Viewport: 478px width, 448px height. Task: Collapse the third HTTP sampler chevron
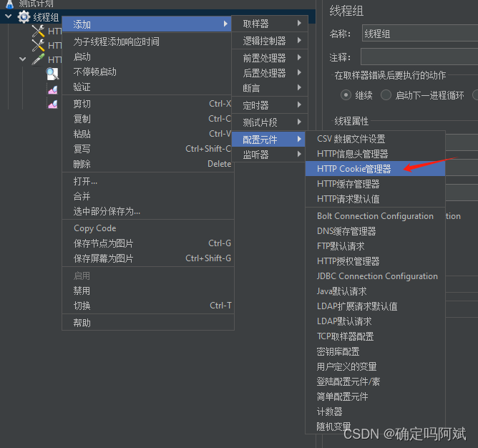pyautogui.click(x=23, y=59)
